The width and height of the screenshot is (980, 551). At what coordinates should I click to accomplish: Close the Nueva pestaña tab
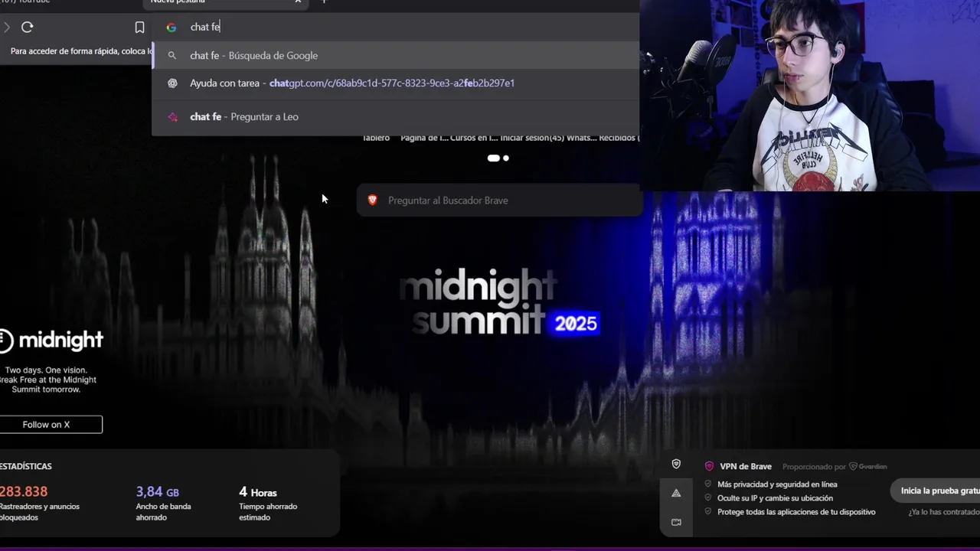[x=298, y=2]
